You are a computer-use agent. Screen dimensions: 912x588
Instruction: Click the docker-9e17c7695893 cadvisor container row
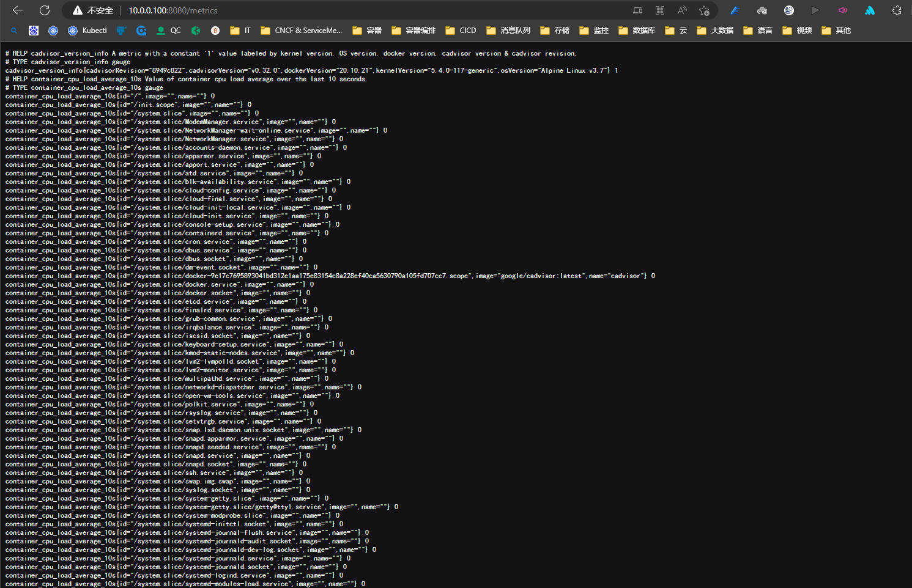tap(330, 276)
